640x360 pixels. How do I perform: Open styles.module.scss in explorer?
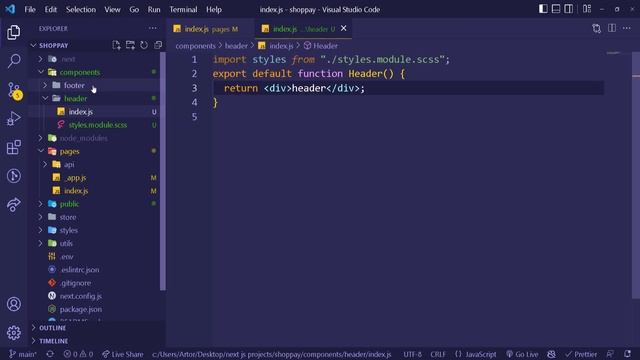(x=98, y=125)
